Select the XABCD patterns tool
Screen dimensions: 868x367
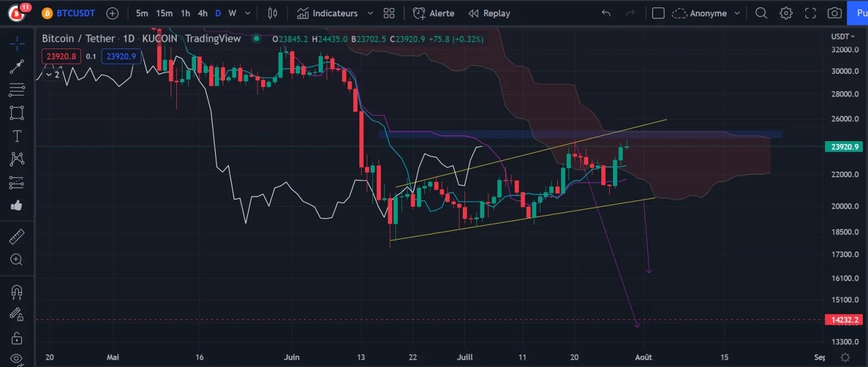click(x=17, y=159)
